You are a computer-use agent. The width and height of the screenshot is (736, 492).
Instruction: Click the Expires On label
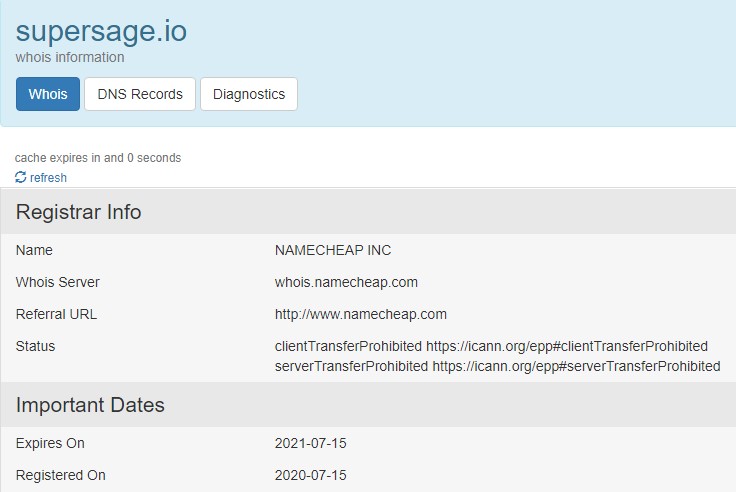[50, 443]
